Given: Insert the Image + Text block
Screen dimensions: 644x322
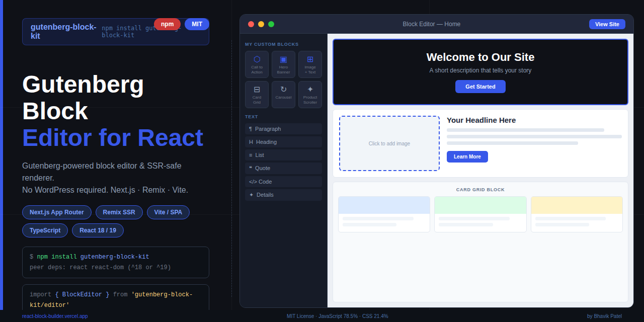Looking at the screenshot, I should tap(310, 64).
